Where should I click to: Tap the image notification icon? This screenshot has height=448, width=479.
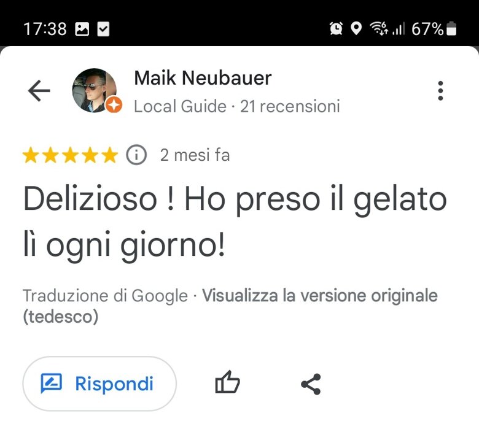pyautogui.click(x=82, y=29)
